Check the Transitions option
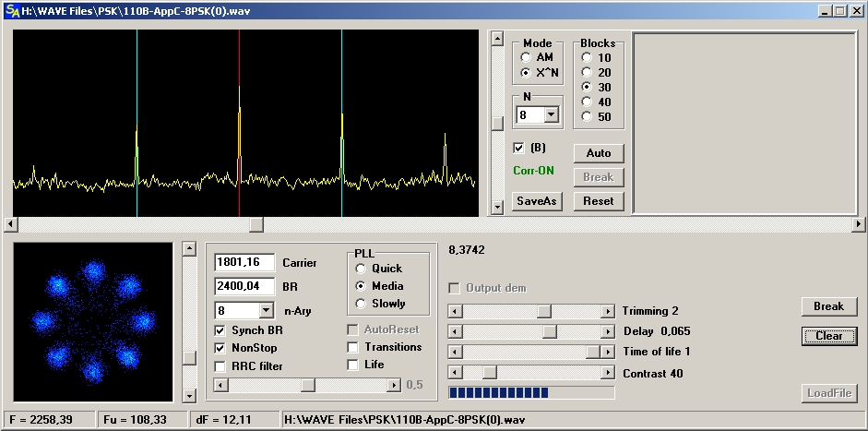This screenshot has height=431, width=868. click(x=353, y=347)
